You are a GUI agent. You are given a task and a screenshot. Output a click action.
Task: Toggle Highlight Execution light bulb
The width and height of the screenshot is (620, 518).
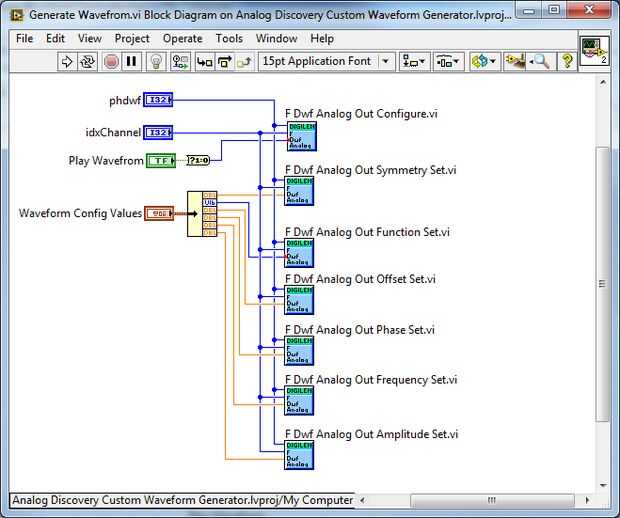156,62
